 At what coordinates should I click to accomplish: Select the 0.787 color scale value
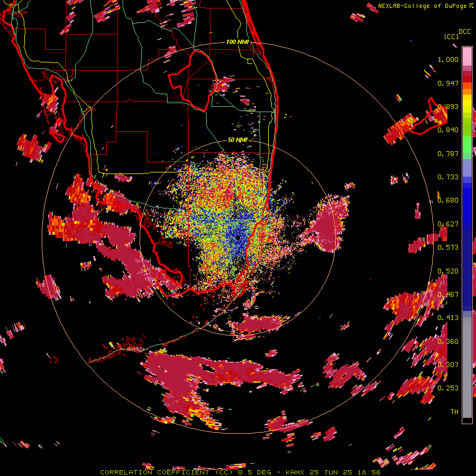pyautogui.click(x=448, y=153)
